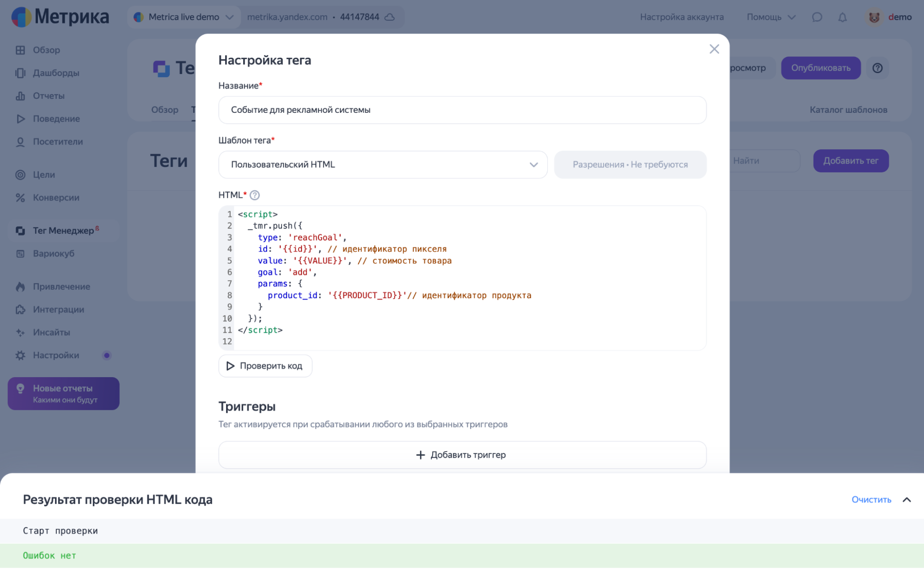The width and height of the screenshot is (924, 581).
Task: Open Тег Менеджер in sidebar
Action: pos(63,231)
